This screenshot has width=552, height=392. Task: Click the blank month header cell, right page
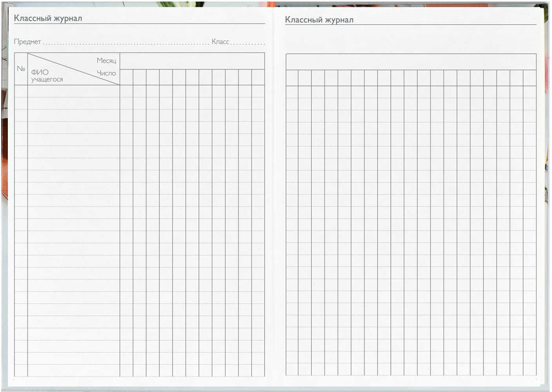click(x=411, y=62)
